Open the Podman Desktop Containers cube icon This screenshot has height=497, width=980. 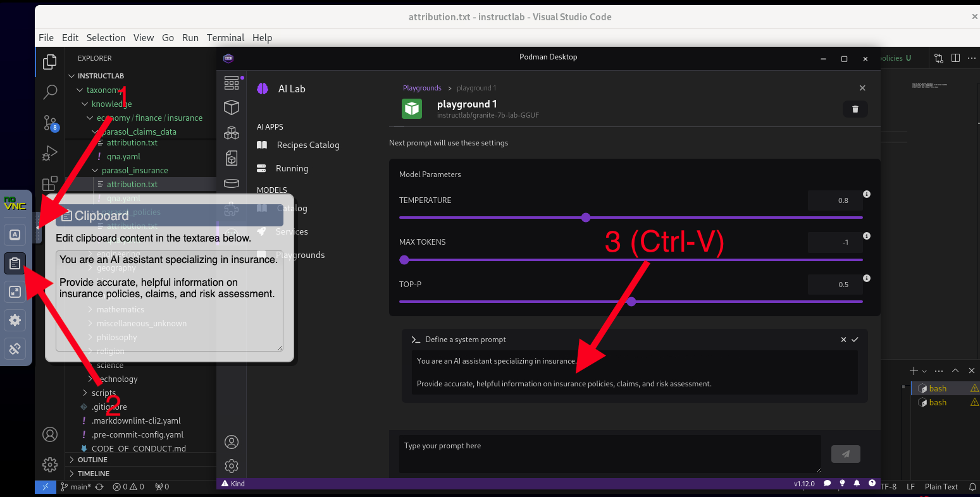(x=232, y=107)
